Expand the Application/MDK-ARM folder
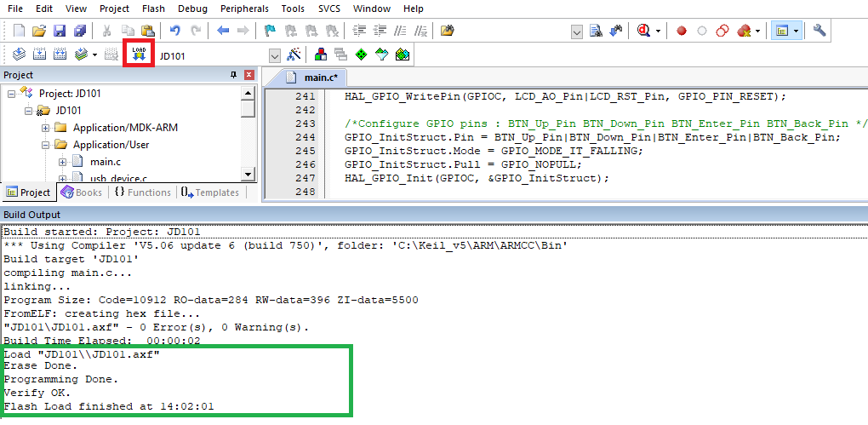The image size is (868, 425). (45, 128)
